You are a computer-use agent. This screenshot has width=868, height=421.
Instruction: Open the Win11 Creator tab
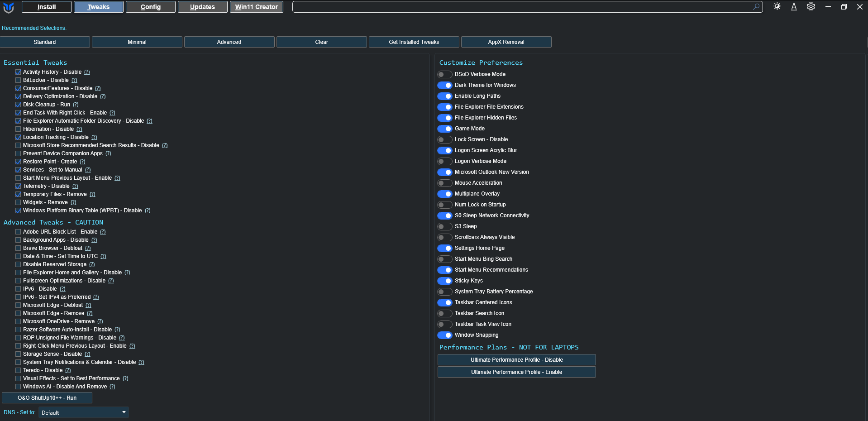click(257, 7)
